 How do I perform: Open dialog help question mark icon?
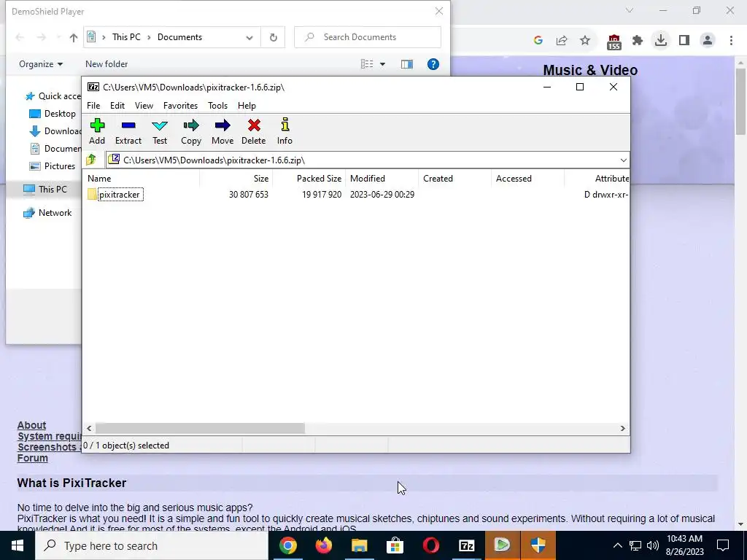433,64
